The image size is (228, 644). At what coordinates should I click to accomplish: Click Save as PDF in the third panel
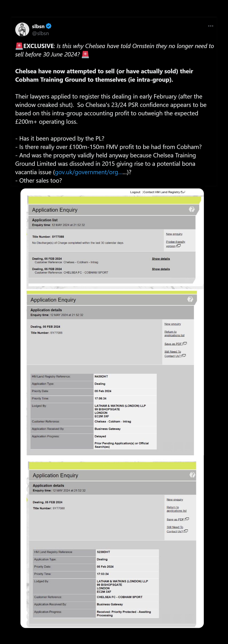point(175,519)
